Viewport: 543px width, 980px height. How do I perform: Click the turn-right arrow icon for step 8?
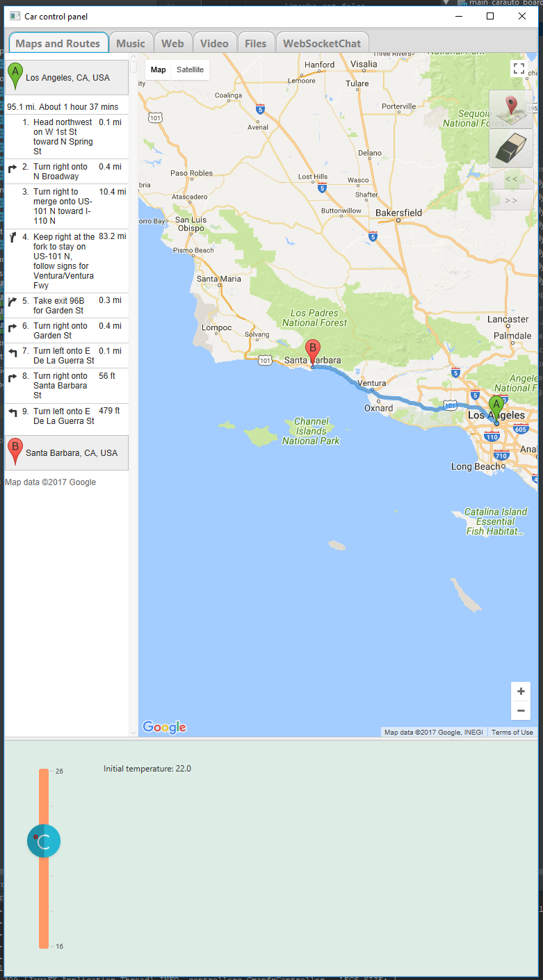(x=13, y=377)
